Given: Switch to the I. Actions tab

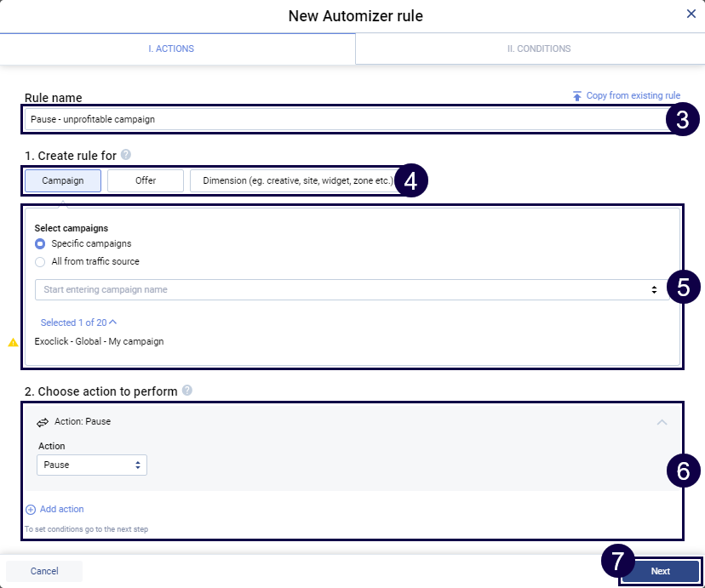Looking at the screenshot, I should pos(171,49).
